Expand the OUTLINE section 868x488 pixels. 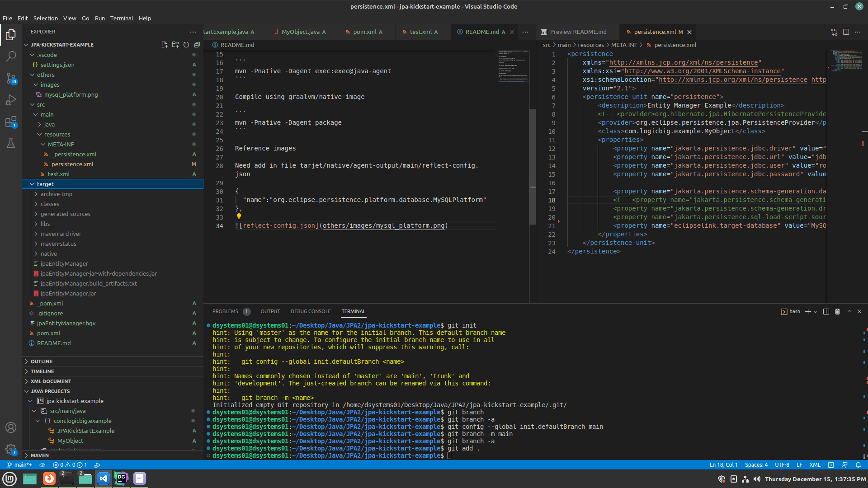42,361
